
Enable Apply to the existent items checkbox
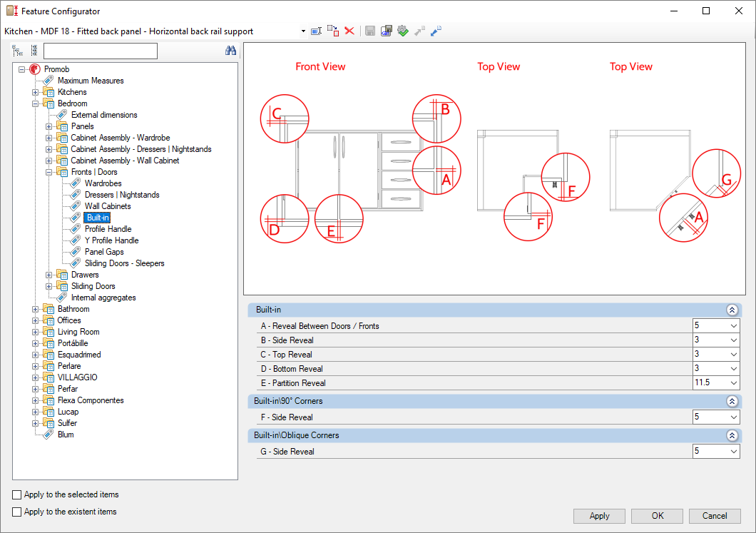point(17,512)
